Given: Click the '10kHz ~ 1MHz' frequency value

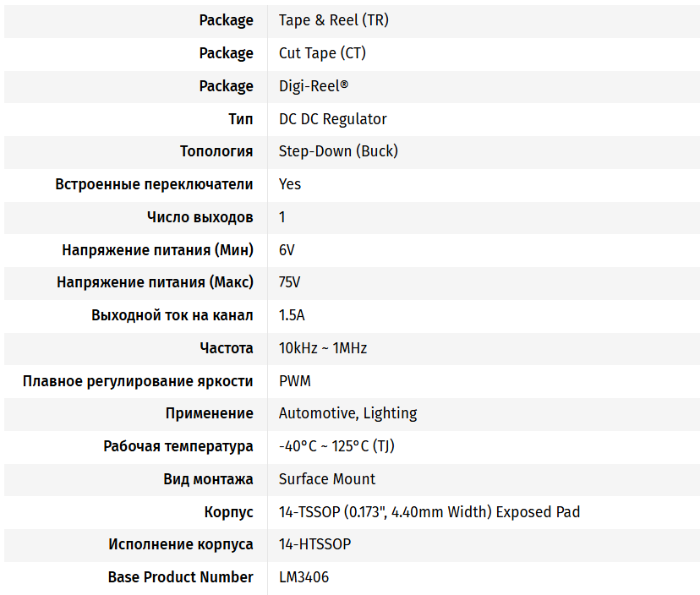Looking at the screenshot, I should (323, 348).
